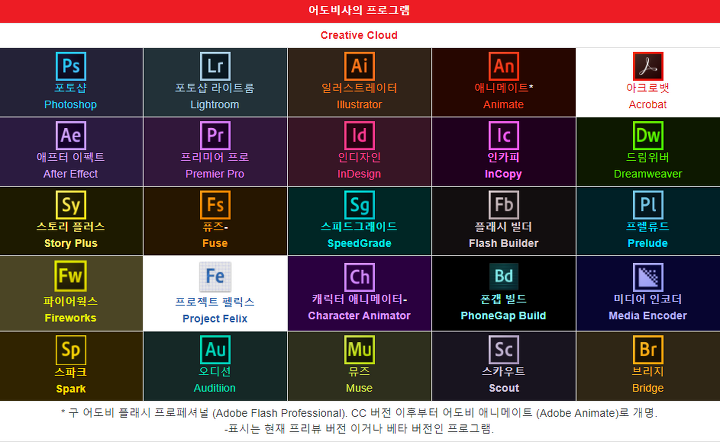Click the InCopy Ic icon

(503, 135)
